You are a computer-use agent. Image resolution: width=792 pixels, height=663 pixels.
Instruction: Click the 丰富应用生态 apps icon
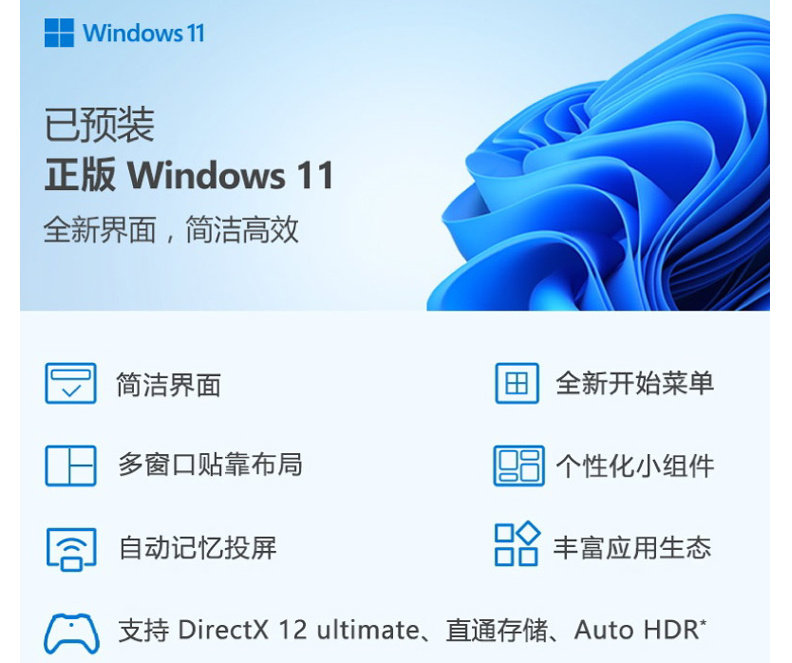click(517, 544)
